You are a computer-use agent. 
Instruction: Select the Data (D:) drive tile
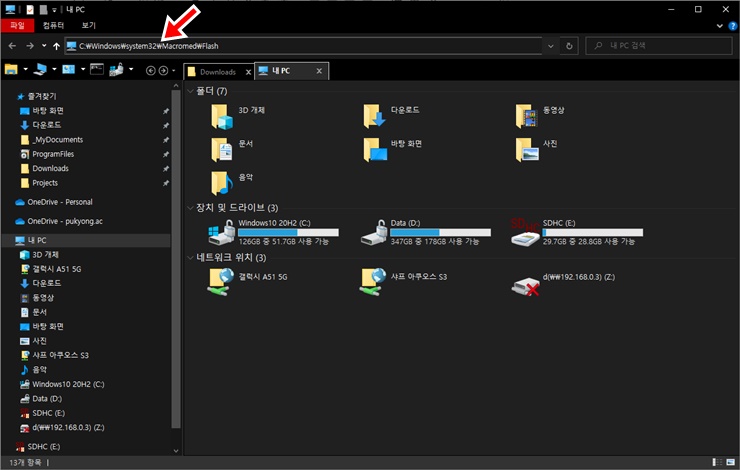click(x=426, y=232)
